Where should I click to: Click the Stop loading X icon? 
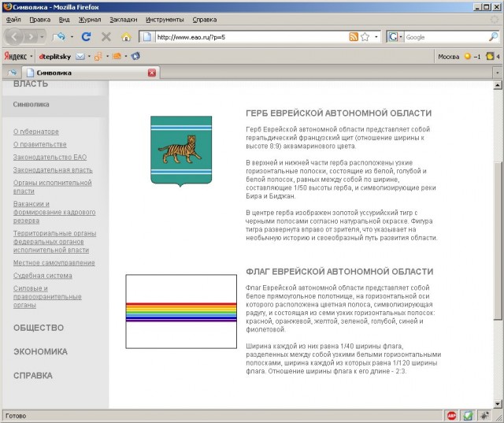[x=106, y=37]
